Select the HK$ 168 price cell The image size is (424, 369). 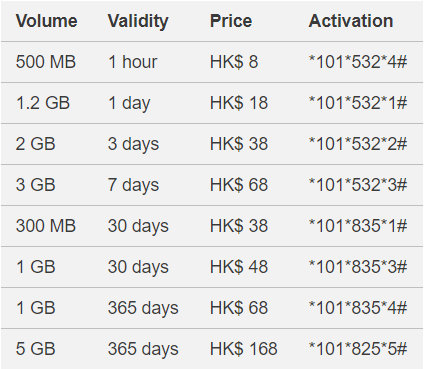(x=243, y=349)
